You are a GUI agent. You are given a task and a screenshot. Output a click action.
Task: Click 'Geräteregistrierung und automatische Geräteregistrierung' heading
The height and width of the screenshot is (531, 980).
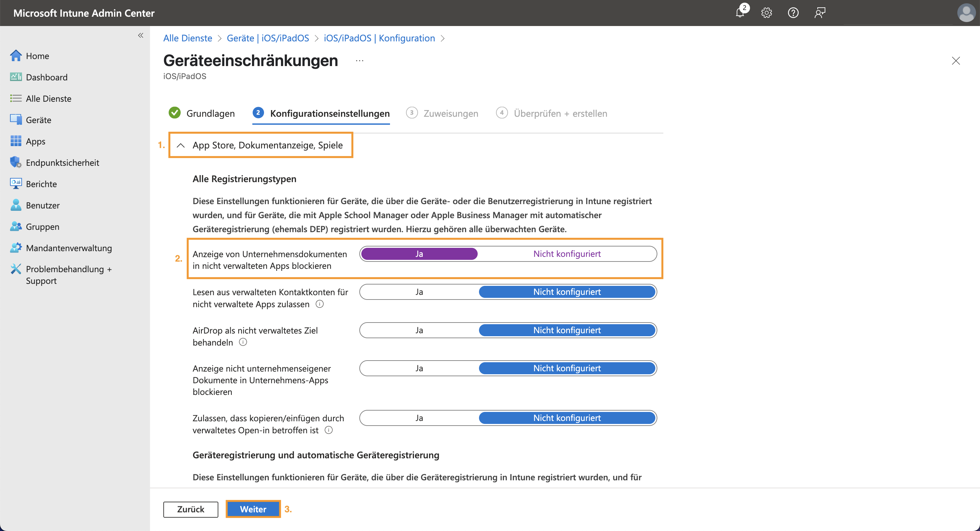[x=316, y=455]
